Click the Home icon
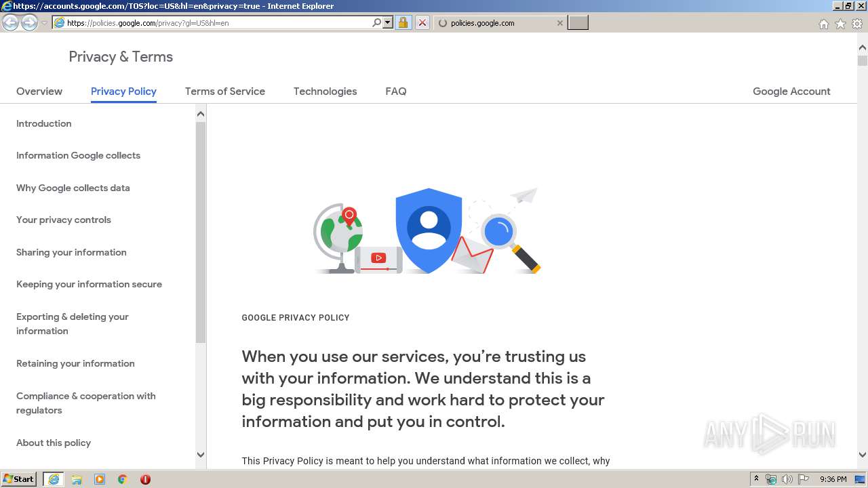868x488 pixels. click(x=823, y=24)
